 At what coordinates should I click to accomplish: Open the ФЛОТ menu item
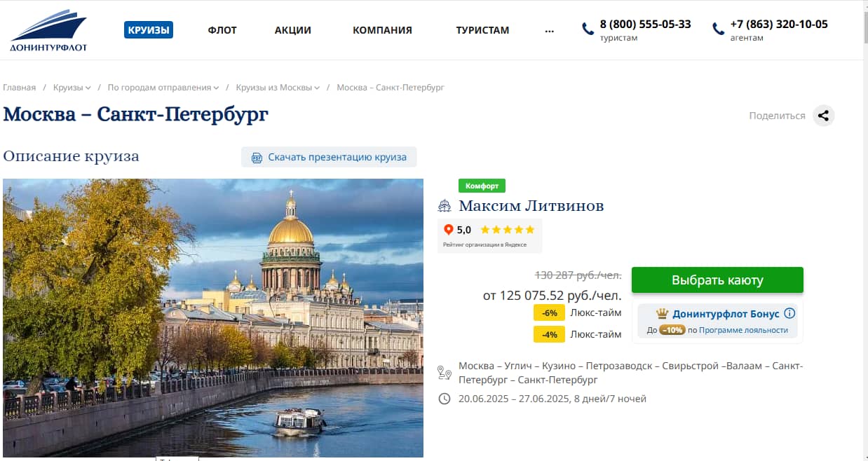pyautogui.click(x=222, y=30)
